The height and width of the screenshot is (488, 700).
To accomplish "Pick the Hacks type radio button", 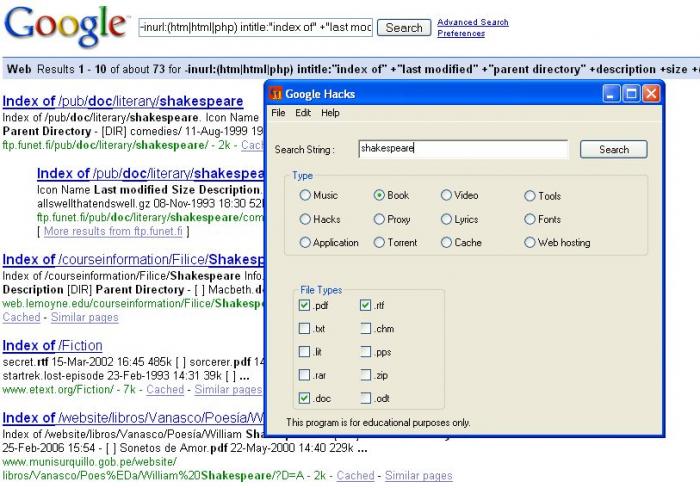I will point(305,219).
